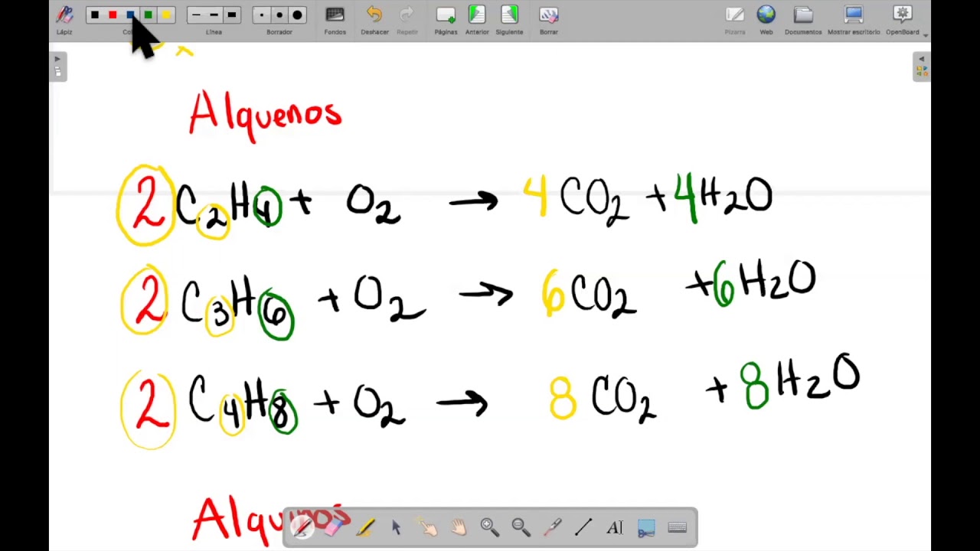Click Borrar erase page button
The width and height of the screenshot is (980, 551).
click(x=548, y=20)
